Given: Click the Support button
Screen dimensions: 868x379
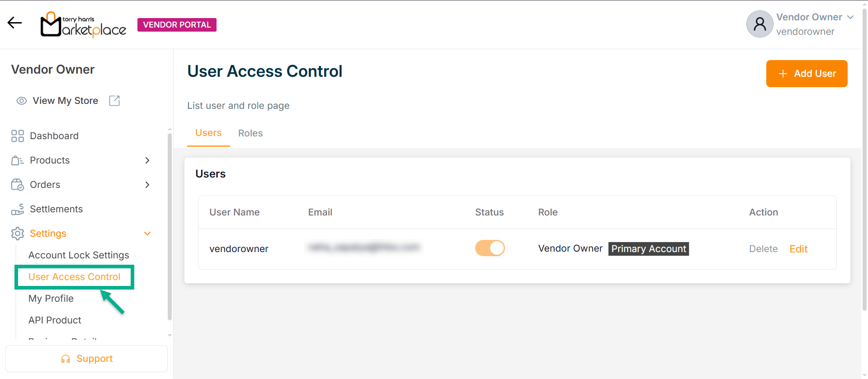Looking at the screenshot, I should (x=86, y=359).
